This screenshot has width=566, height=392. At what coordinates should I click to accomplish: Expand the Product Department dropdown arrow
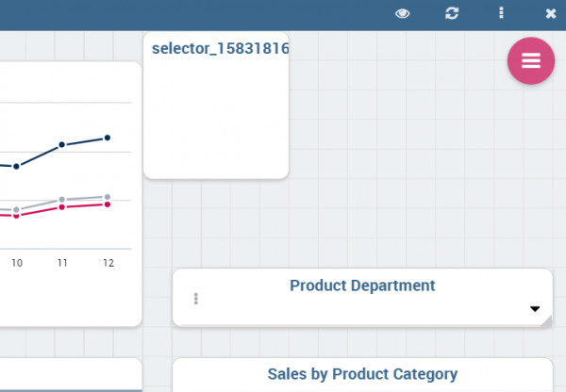535,309
